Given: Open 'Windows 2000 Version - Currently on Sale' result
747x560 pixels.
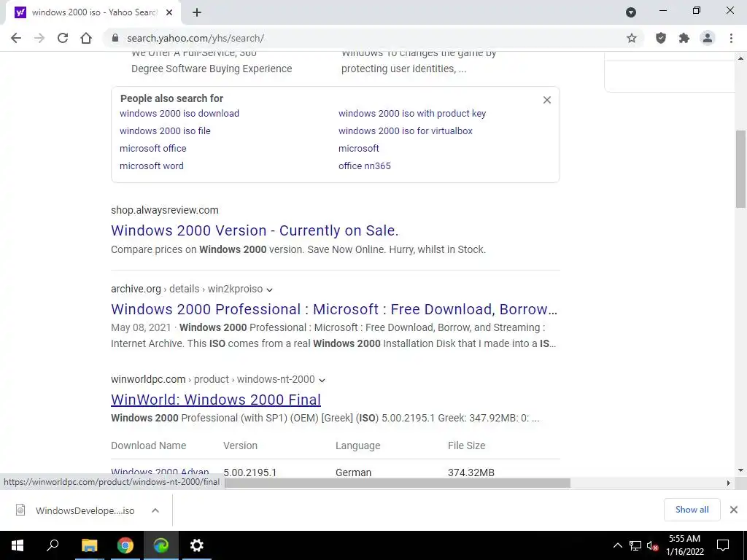Looking at the screenshot, I should coord(255,230).
